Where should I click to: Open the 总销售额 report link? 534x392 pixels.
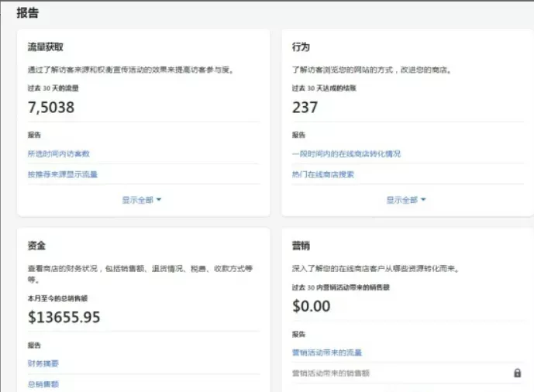43,384
